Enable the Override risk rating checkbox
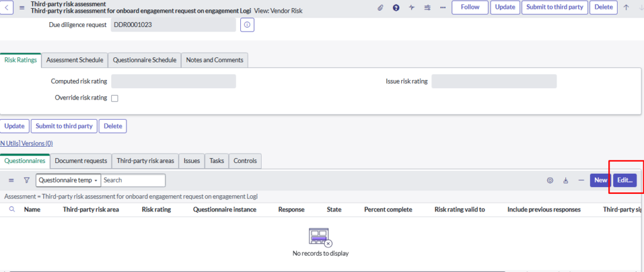Viewport: 644px width, 272px height. coord(114,98)
